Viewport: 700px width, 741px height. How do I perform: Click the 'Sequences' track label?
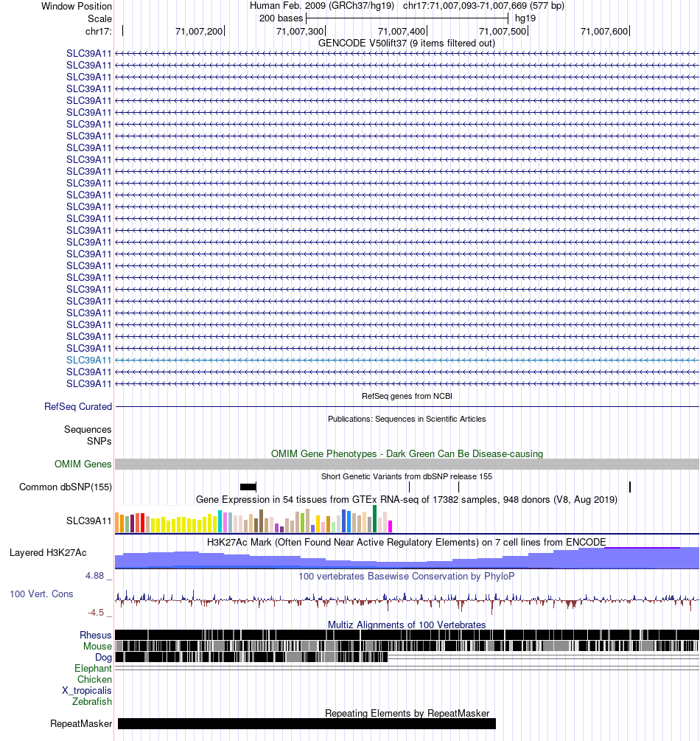click(x=88, y=430)
